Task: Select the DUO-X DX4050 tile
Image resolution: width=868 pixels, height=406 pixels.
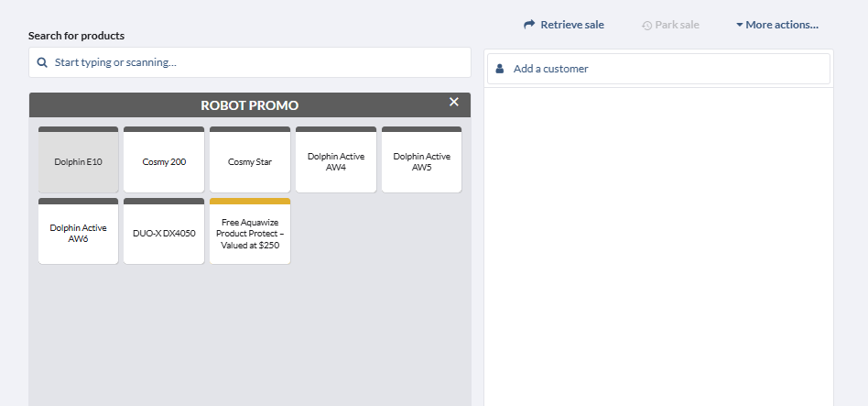Action: tap(164, 231)
